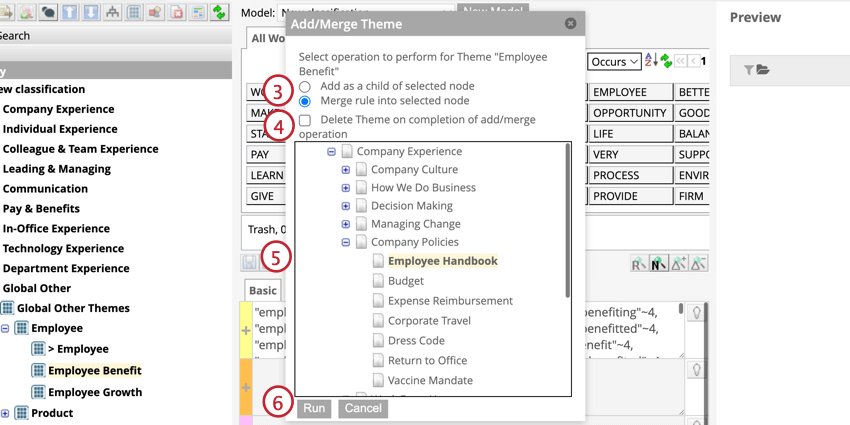Close the Add/Merge Theme dialog

pyautogui.click(x=570, y=23)
